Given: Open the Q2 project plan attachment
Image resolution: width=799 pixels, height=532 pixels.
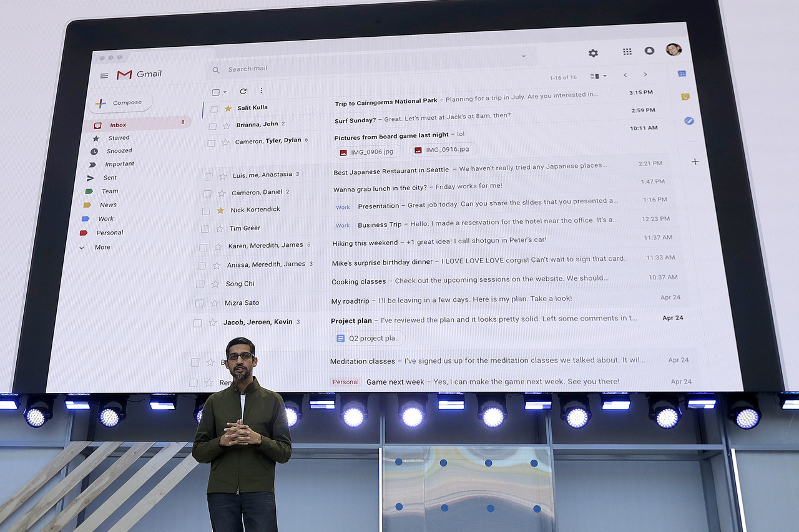Looking at the screenshot, I should coord(368,338).
